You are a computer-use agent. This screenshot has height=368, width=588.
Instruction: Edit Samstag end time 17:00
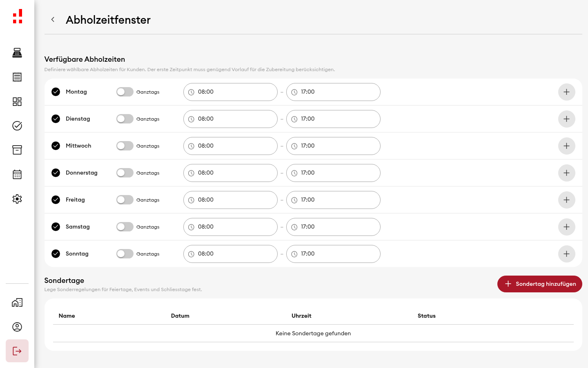tap(333, 227)
